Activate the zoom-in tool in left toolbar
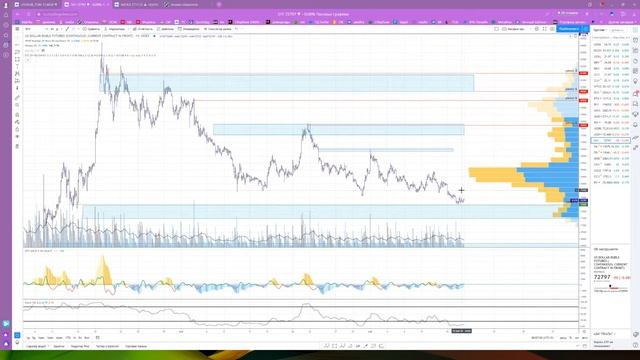Screen dimensions: 640x360 tap(17, 105)
